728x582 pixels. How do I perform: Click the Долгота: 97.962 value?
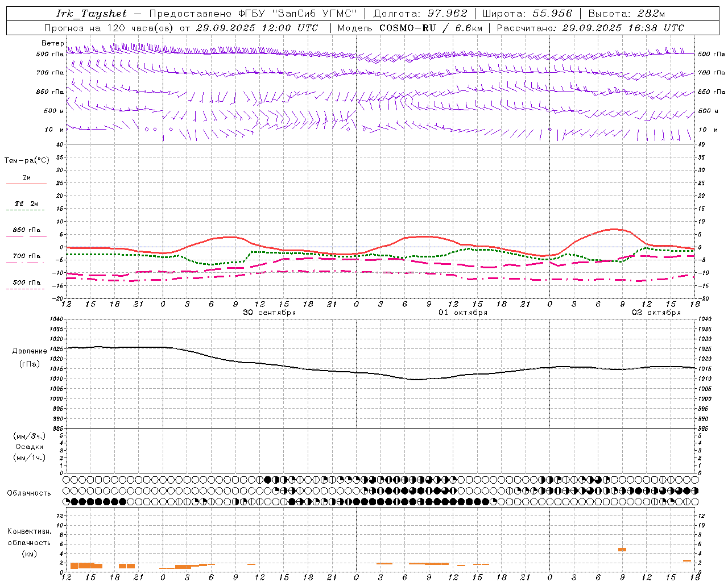420,14
